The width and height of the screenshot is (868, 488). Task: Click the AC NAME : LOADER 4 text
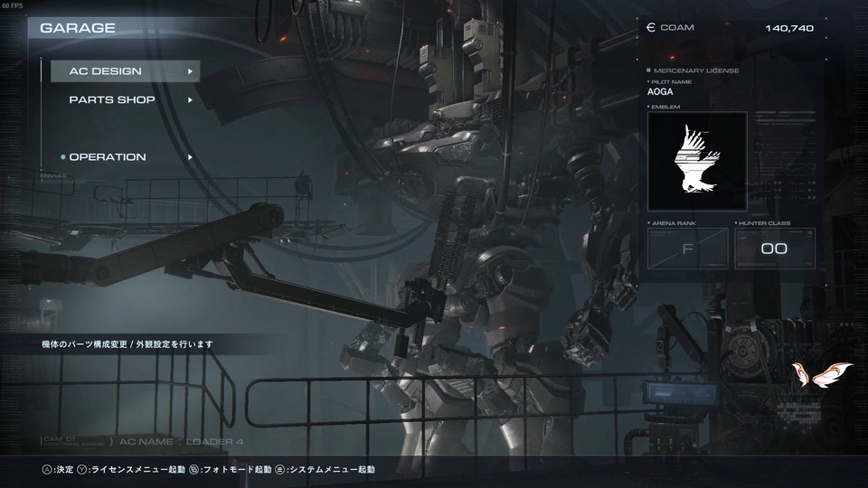point(181,442)
